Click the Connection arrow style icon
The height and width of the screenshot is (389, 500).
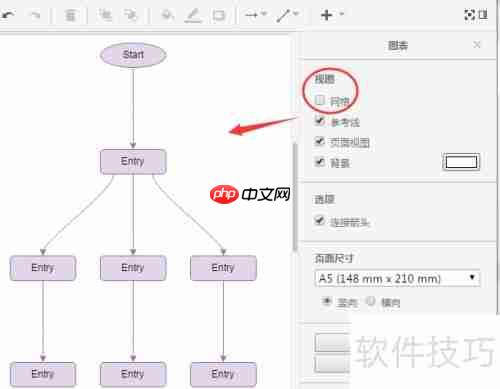tap(251, 15)
